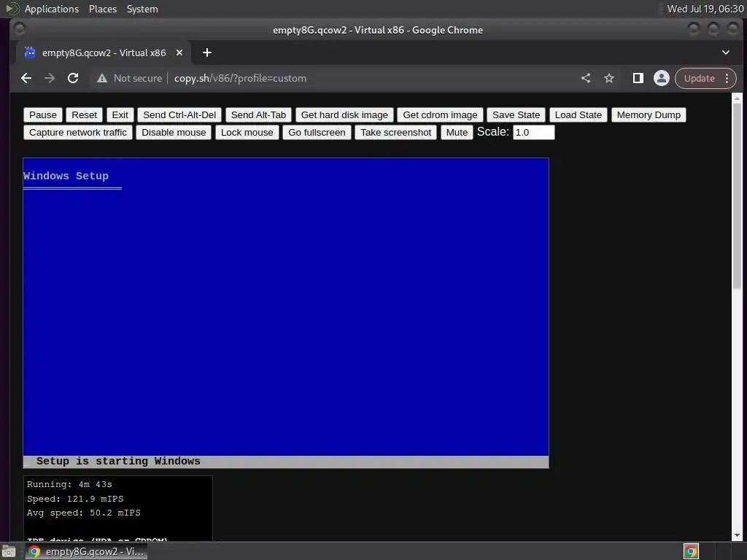Click the "Speed: 121.9 mIPS" text

point(75,499)
